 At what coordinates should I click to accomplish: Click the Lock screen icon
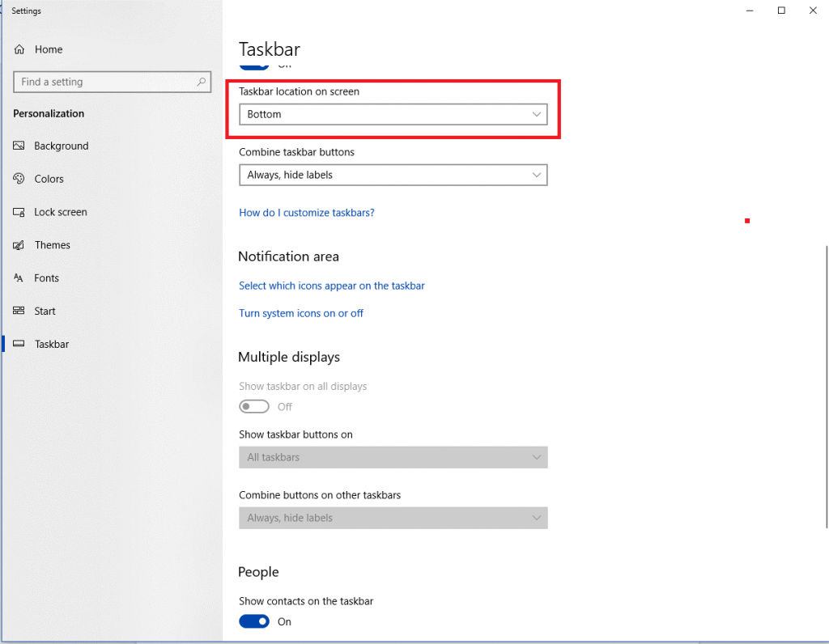19,212
